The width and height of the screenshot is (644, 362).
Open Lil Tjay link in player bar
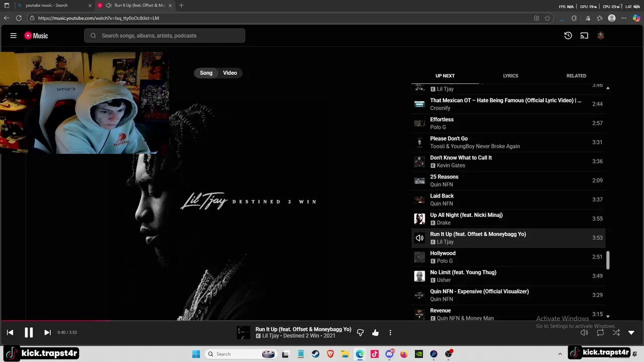pyautogui.click(x=270, y=336)
